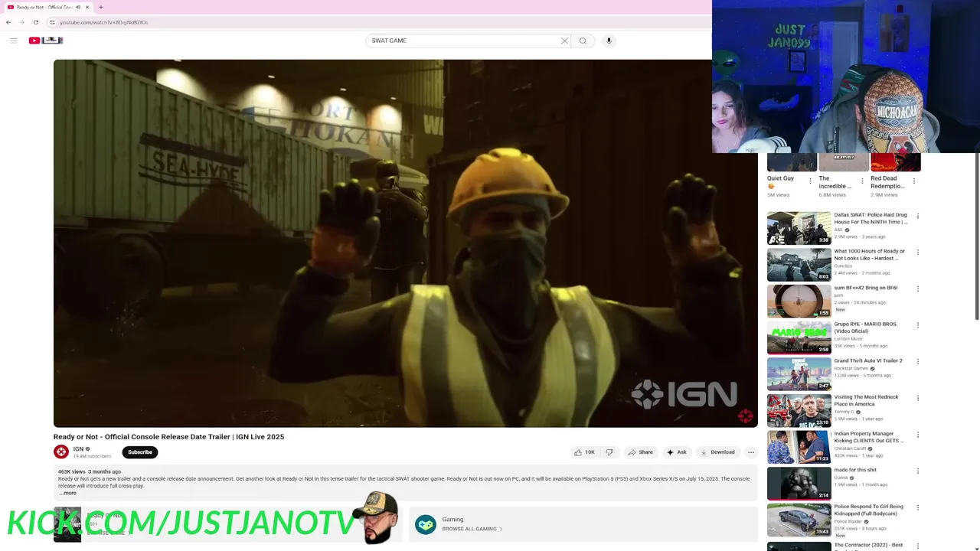Run the search with the magnifier button
This screenshot has height=551, width=980.
point(583,41)
